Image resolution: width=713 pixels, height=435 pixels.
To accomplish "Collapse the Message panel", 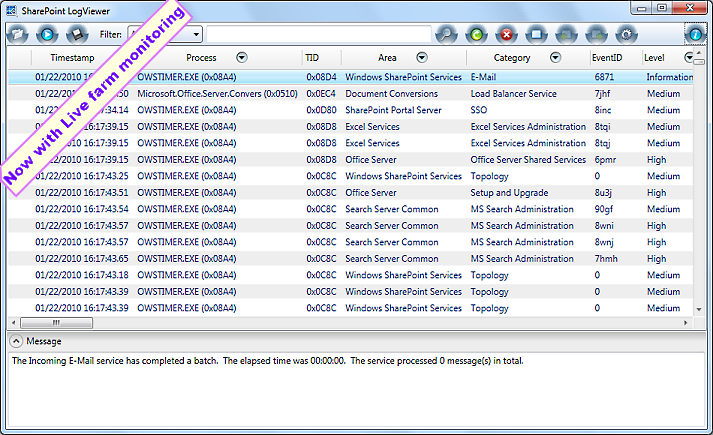I will 15,341.
